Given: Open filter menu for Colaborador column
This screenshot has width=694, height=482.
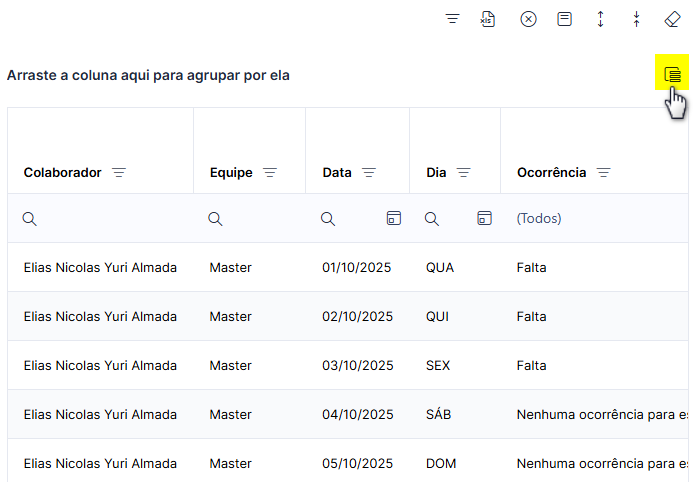Looking at the screenshot, I should (x=119, y=173).
